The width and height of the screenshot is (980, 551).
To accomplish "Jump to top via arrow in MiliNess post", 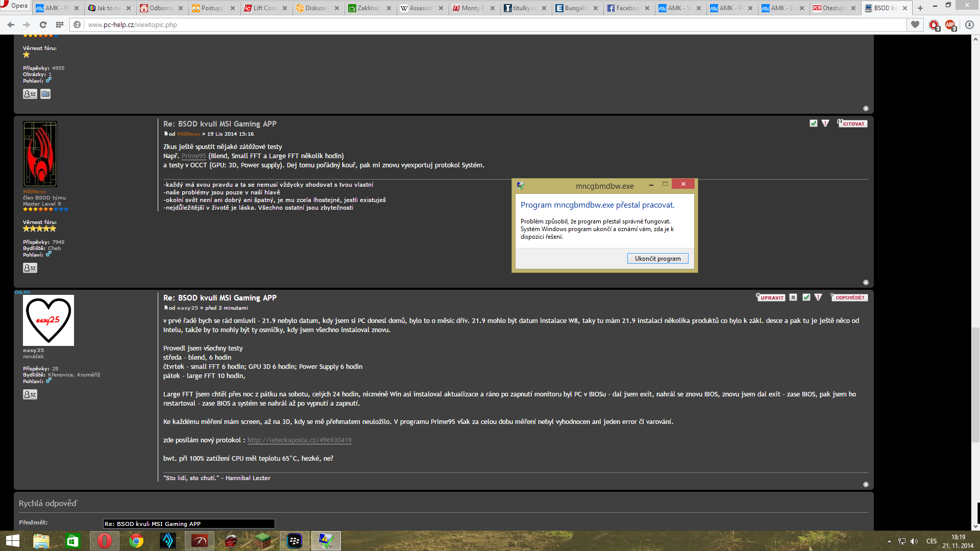I will click(x=866, y=282).
